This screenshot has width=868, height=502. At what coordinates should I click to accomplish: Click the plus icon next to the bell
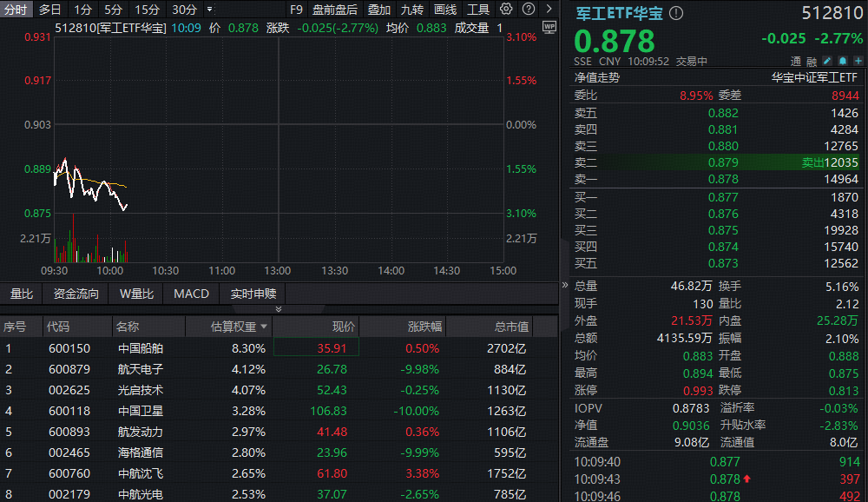coord(858,61)
